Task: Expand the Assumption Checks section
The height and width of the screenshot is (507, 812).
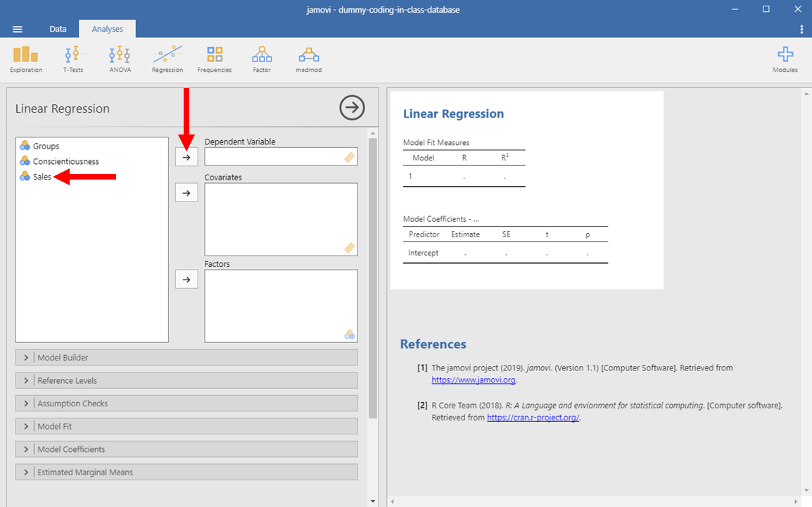Action: (x=186, y=403)
